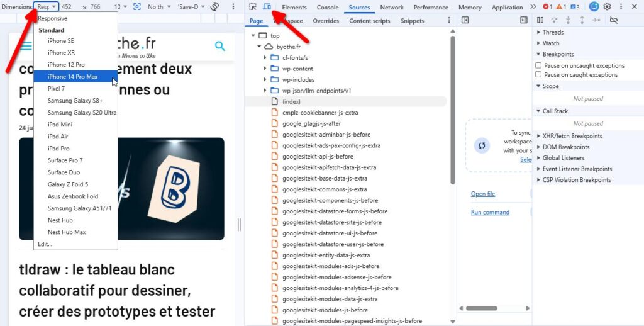Open the Dimensions device dropdown
The image size is (644, 326).
click(x=47, y=6)
